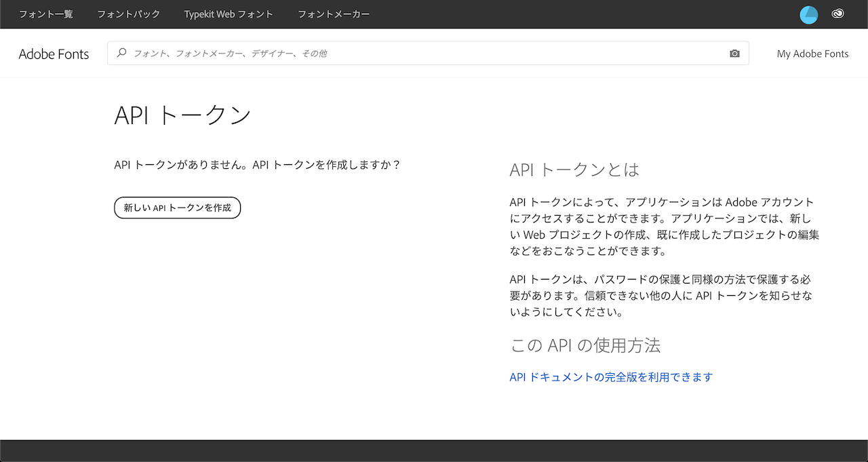
Task: Focus the font search input field
Action: tap(427, 53)
